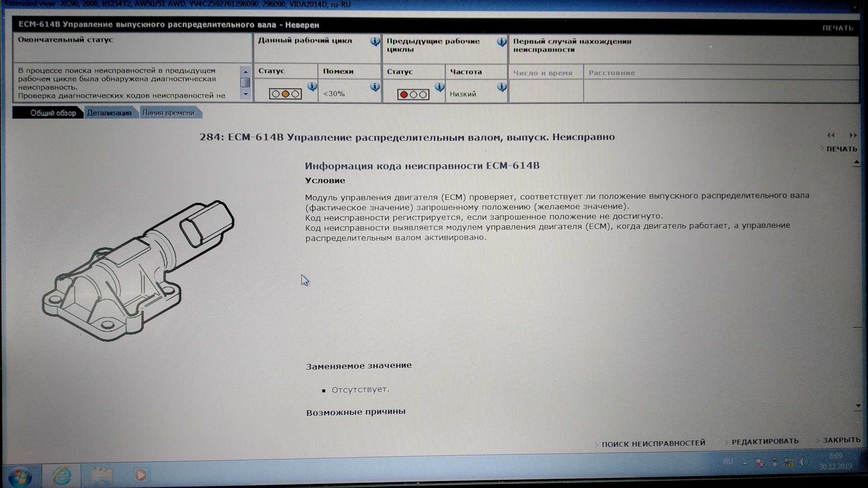Click the RU language indicator
Image resolution: width=868 pixels, height=488 pixels.
(728, 461)
